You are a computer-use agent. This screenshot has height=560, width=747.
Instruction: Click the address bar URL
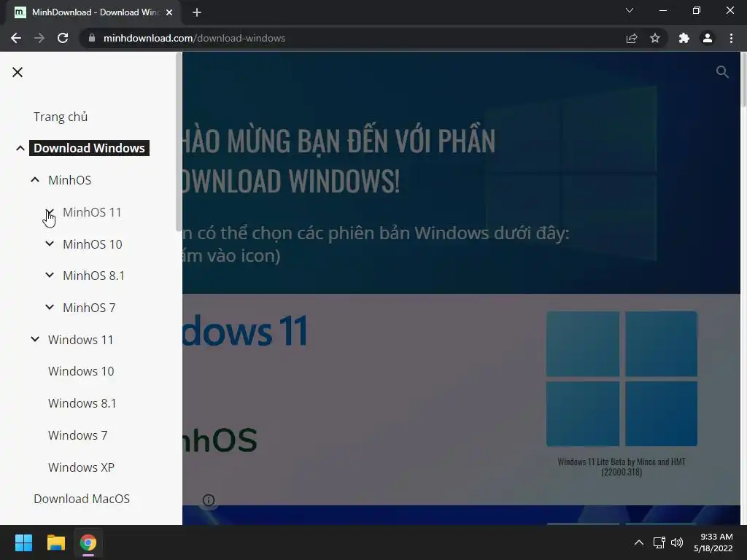coord(194,38)
